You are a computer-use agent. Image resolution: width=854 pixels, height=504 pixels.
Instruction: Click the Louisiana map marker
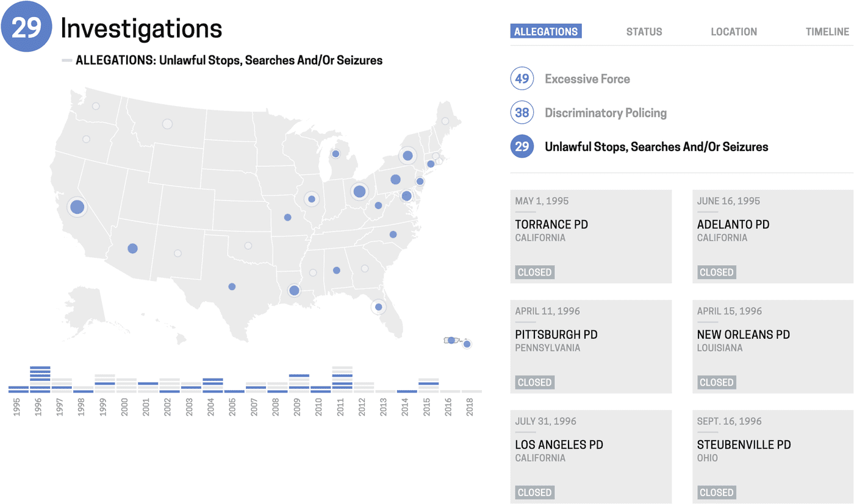pos(294,291)
